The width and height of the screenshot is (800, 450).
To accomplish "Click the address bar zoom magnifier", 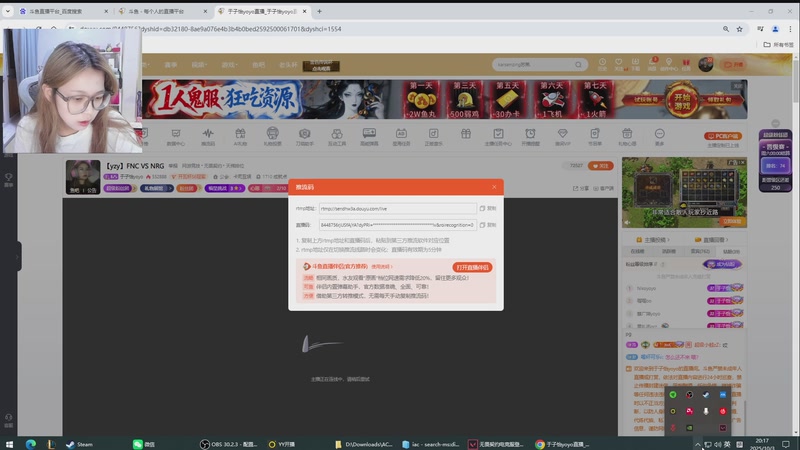I will pos(726,29).
